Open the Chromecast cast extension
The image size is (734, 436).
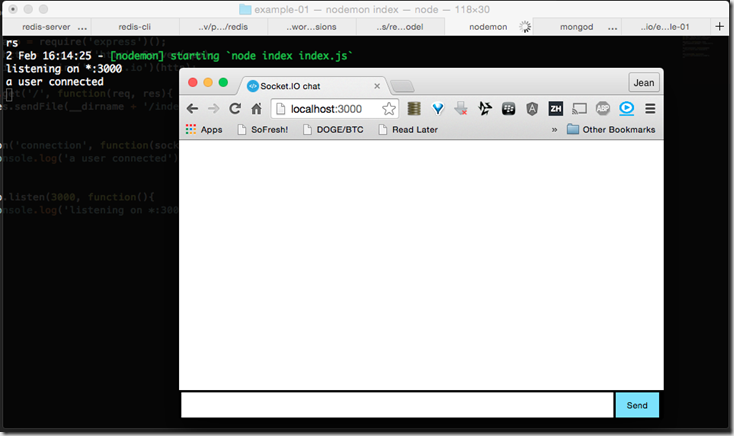tap(579, 109)
